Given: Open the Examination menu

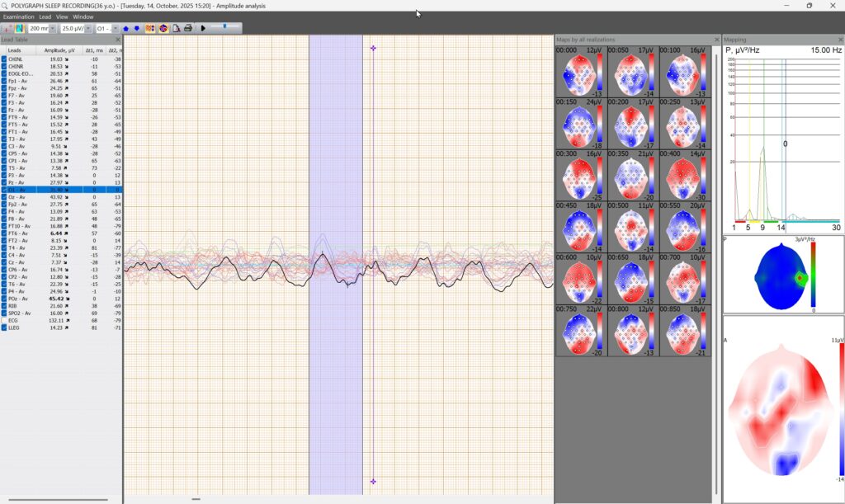Looking at the screenshot, I should [x=18, y=16].
